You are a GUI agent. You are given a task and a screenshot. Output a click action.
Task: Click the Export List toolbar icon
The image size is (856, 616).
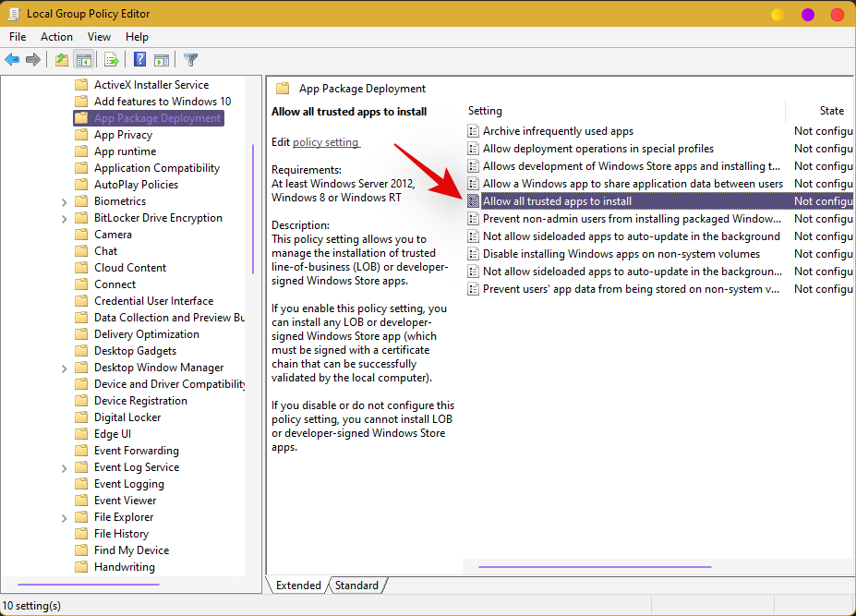tap(112, 60)
